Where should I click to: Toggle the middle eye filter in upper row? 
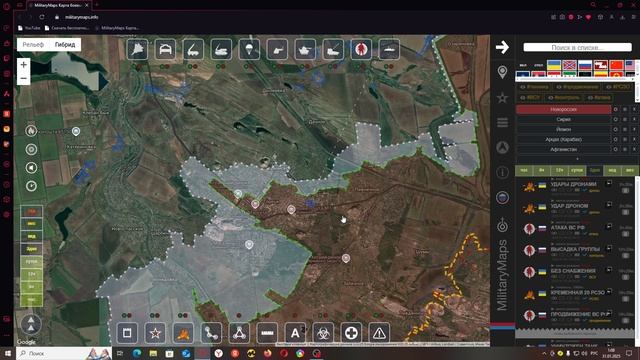coord(577,87)
